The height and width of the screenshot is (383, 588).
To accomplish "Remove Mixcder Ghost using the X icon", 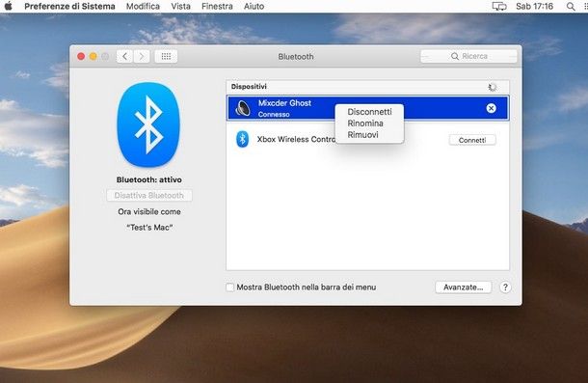I will click(x=491, y=108).
